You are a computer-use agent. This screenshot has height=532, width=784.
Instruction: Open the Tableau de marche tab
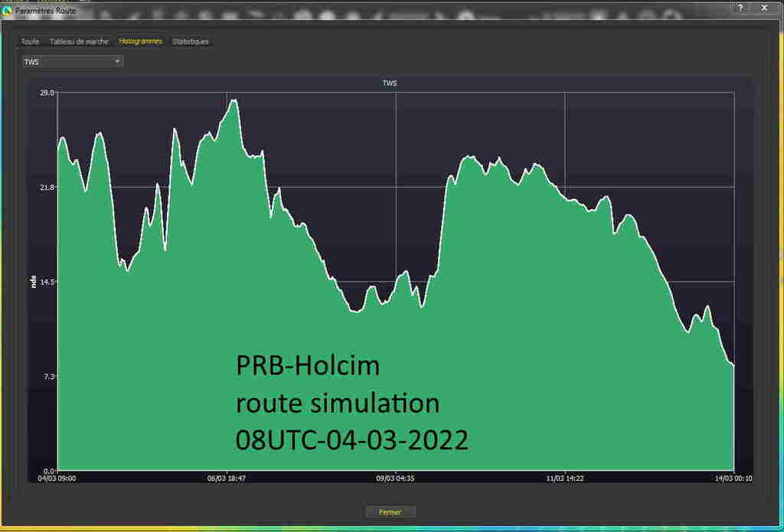(x=79, y=41)
